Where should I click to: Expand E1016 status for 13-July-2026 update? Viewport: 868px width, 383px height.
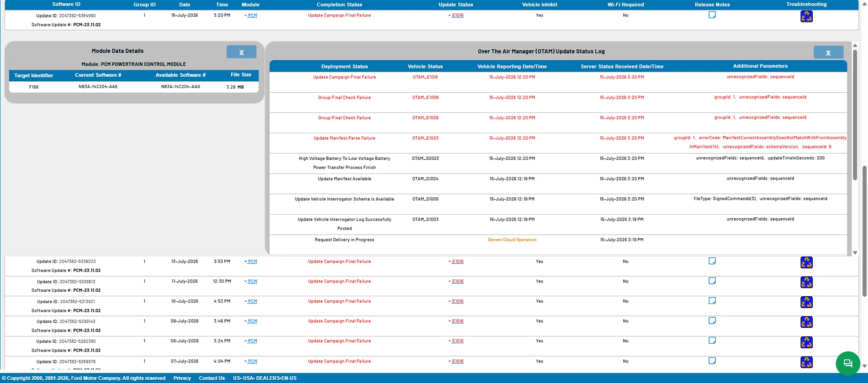pos(456,262)
